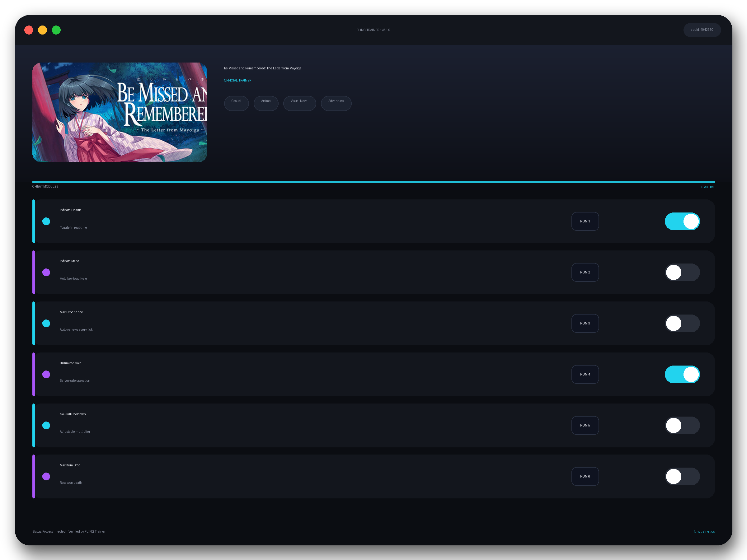Viewport: 747px width, 560px height.
Task: Click the purple dot beside Infinite Mana
Action: (46, 273)
